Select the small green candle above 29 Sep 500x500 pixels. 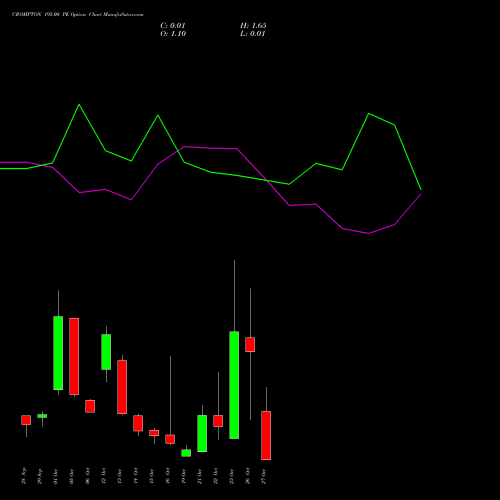pyautogui.click(x=42, y=416)
